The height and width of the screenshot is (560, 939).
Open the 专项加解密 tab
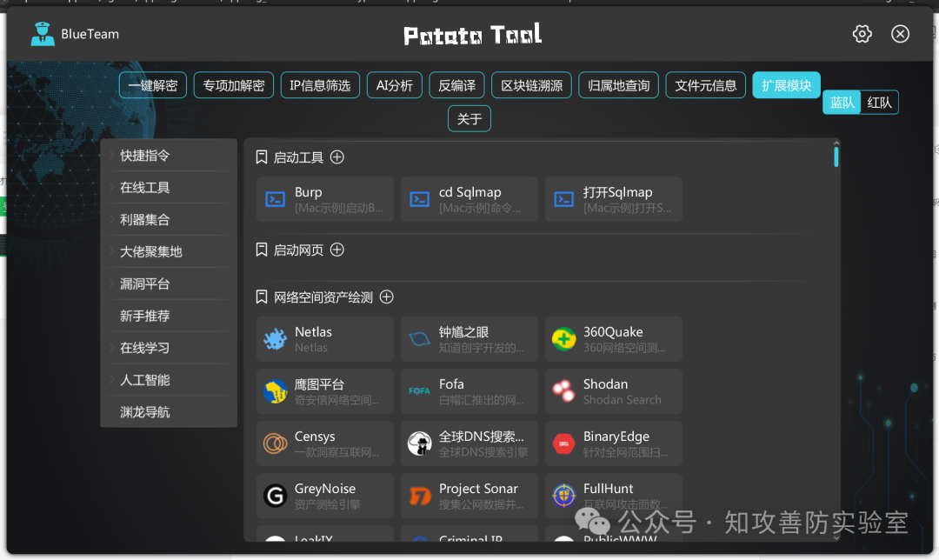tap(234, 85)
